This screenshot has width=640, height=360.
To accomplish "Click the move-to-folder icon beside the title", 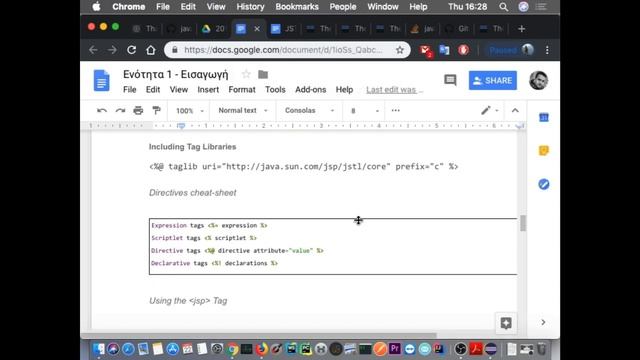I will [x=263, y=74].
